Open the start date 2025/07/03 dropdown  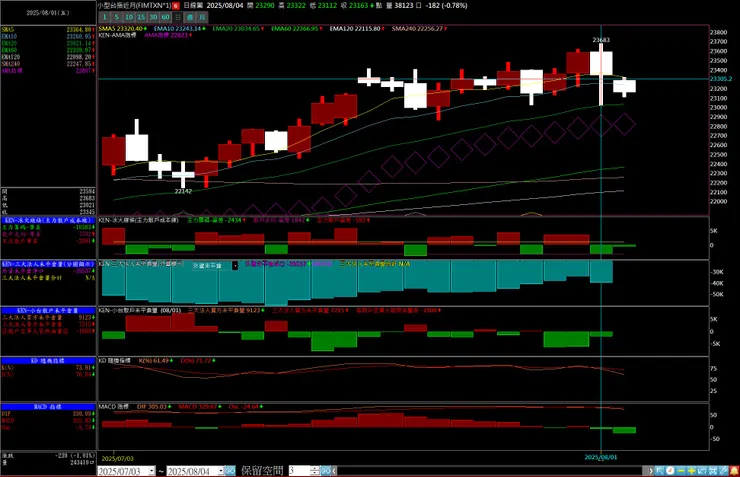pos(151,471)
